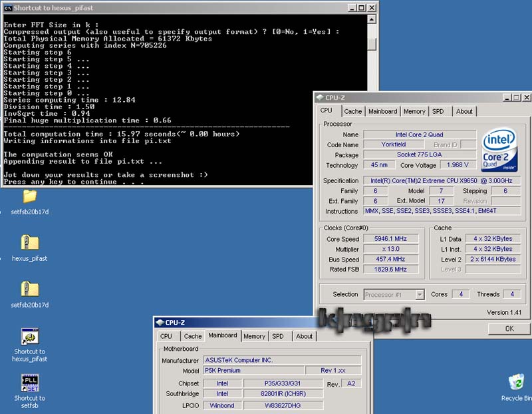
Task: Click the Core Voltage 1.968 V value
Action: [458, 164]
